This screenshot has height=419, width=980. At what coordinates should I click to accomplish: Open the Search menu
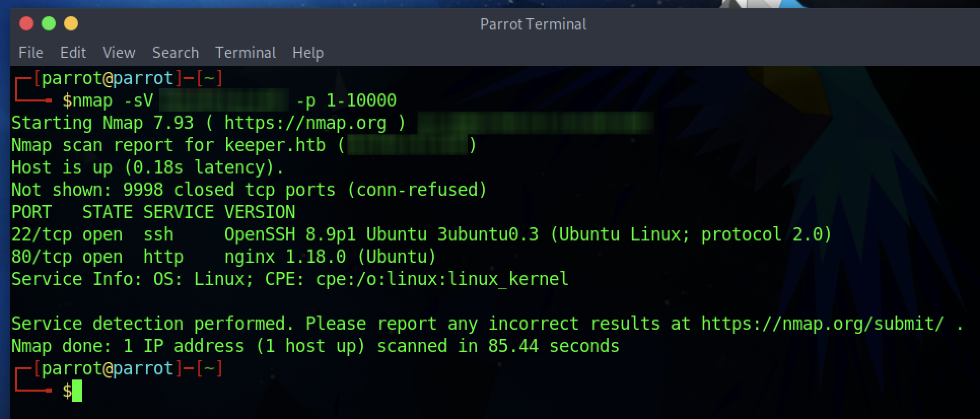[x=176, y=53]
